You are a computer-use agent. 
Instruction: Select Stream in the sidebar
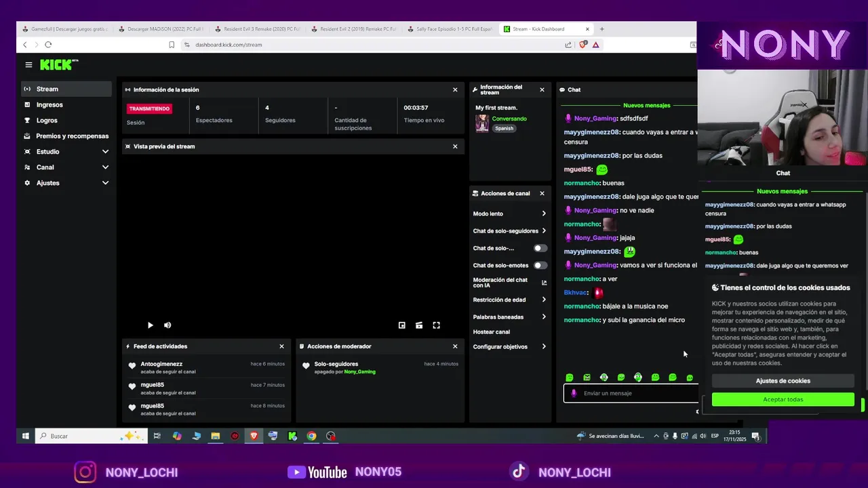click(66, 89)
